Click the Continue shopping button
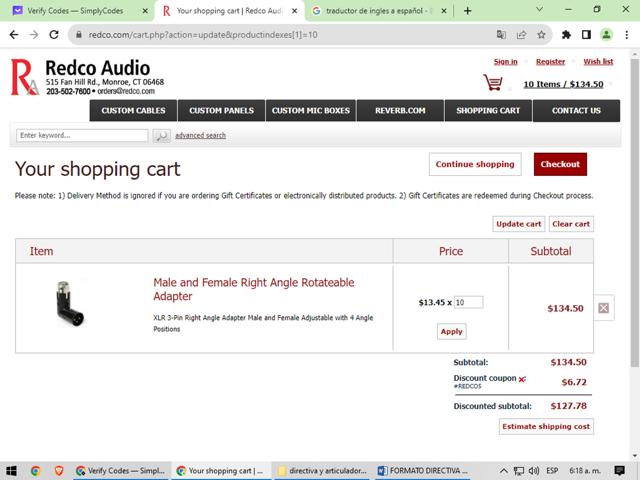 pyautogui.click(x=475, y=164)
